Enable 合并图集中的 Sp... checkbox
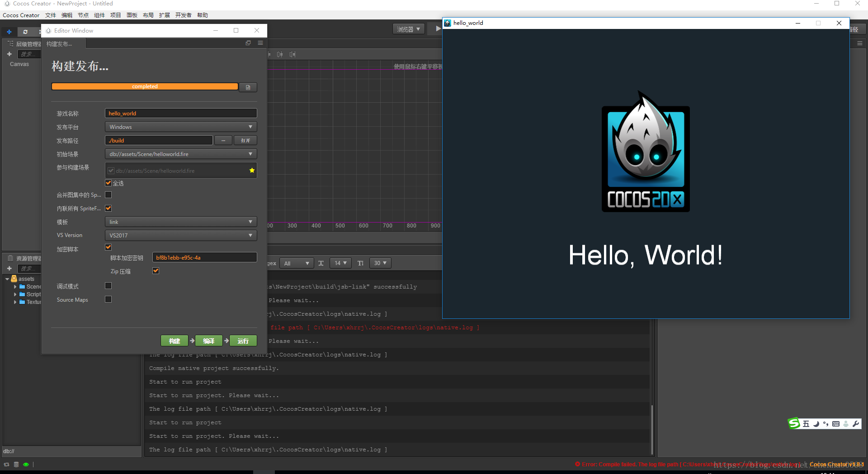The width and height of the screenshot is (868, 474). (x=108, y=195)
